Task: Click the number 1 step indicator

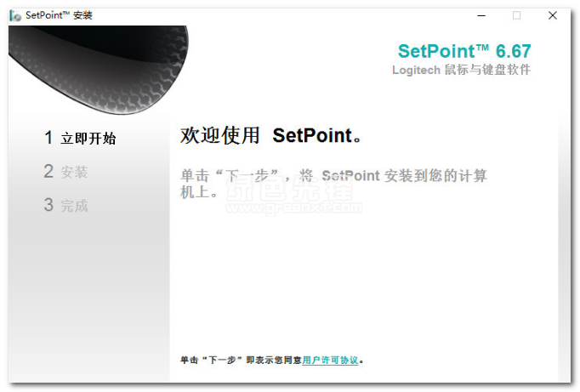Action: pyautogui.click(x=48, y=138)
